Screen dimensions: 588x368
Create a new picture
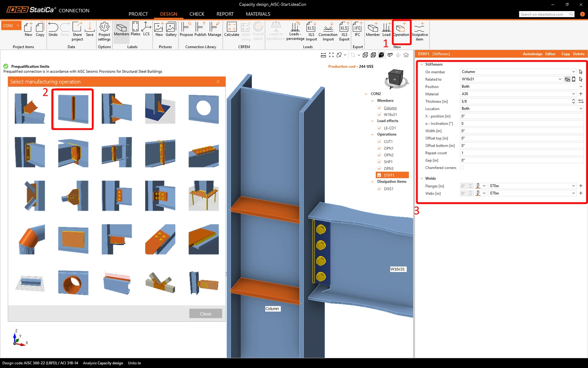[159, 29]
